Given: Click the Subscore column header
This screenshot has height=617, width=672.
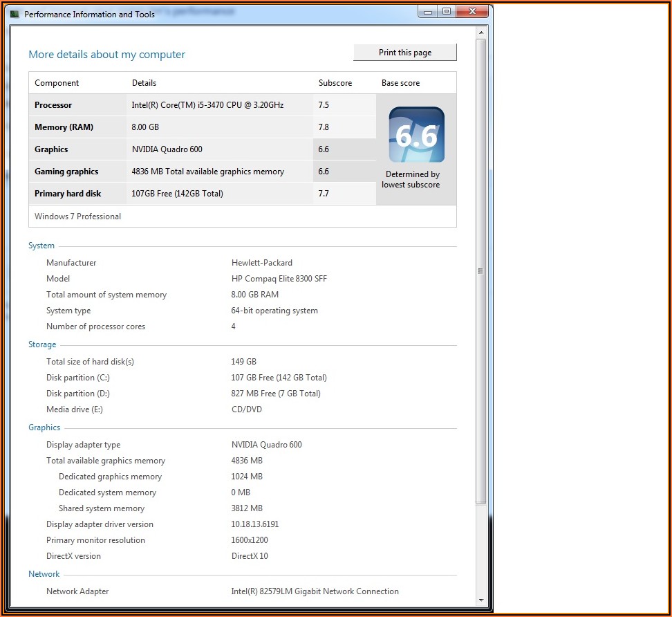Looking at the screenshot, I should [335, 83].
